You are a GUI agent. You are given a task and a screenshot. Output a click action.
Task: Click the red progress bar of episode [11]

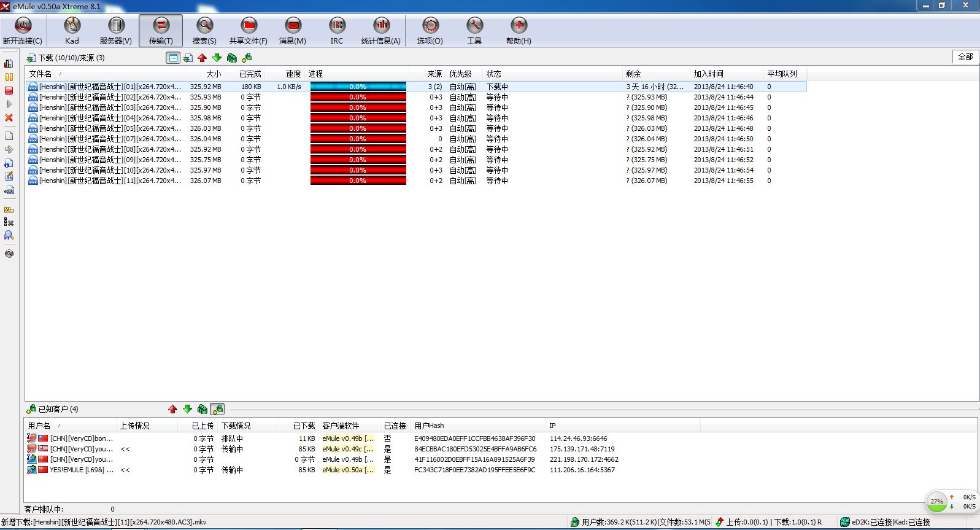click(358, 181)
